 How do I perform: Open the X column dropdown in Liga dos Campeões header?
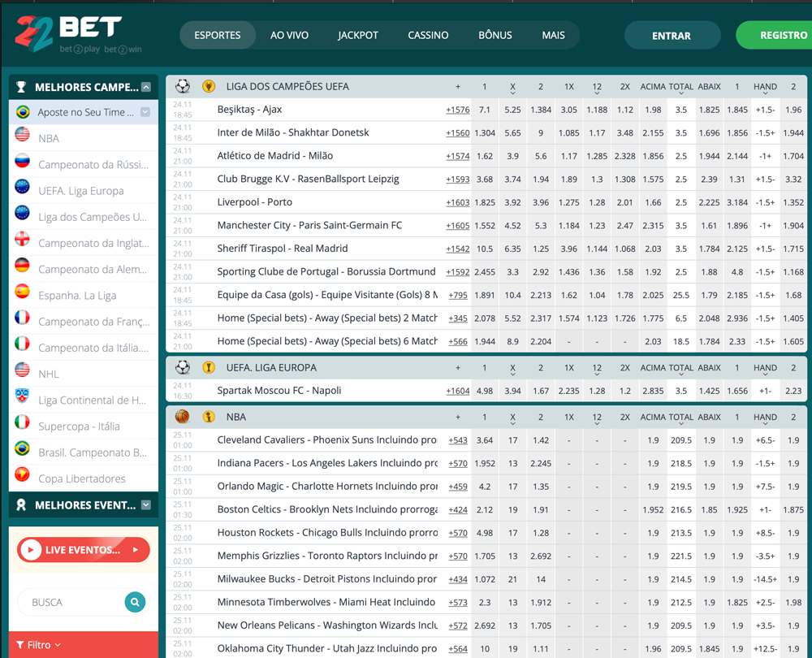tap(512, 88)
